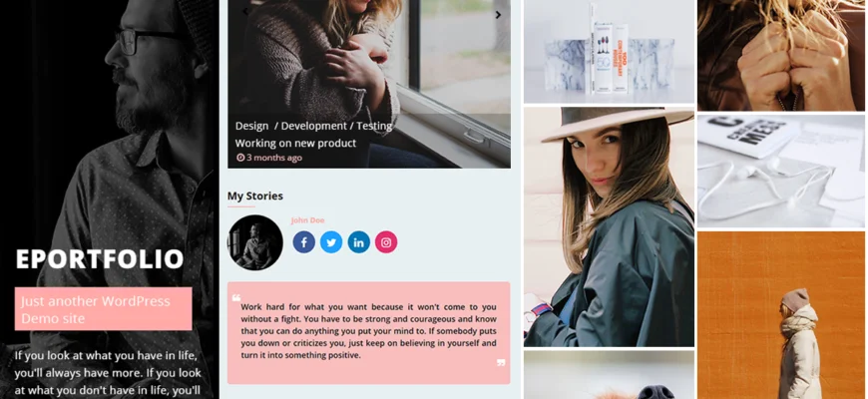Image resolution: width=868 pixels, height=399 pixels.
Task: Click the opening quote mark icon
Action: pyautogui.click(x=236, y=297)
